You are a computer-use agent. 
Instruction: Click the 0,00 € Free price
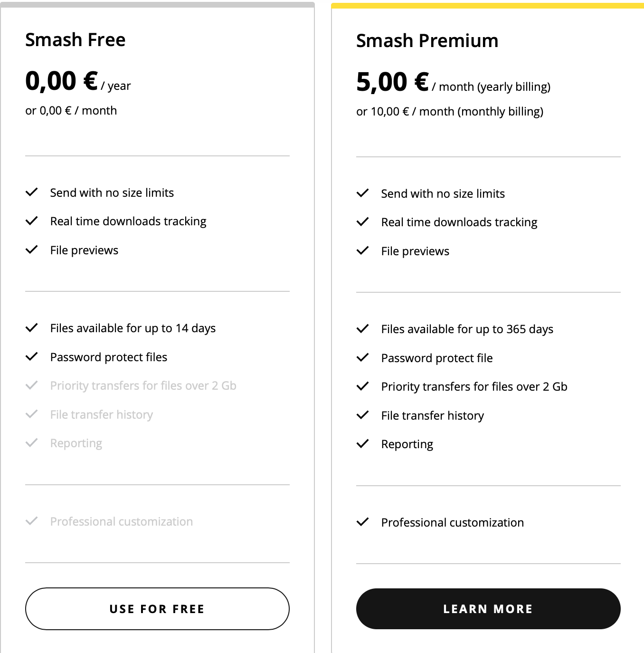pyautogui.click(x=61, y=81)
